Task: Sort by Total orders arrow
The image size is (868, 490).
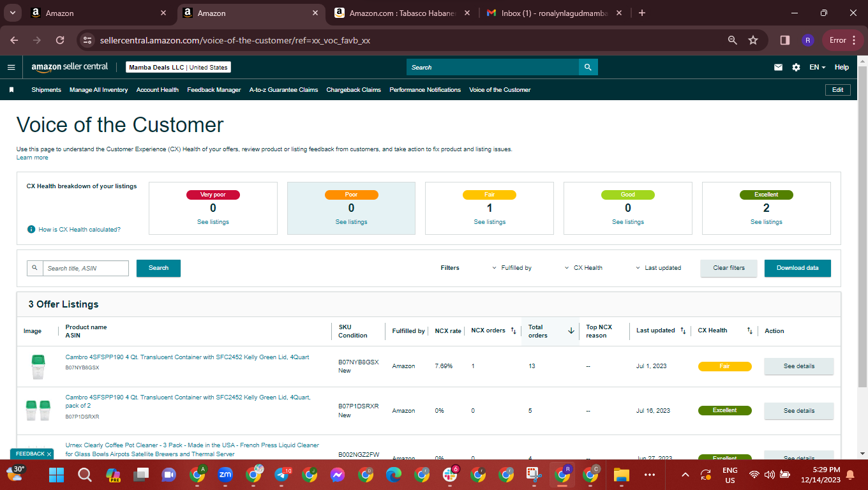Action: (571, 330)
